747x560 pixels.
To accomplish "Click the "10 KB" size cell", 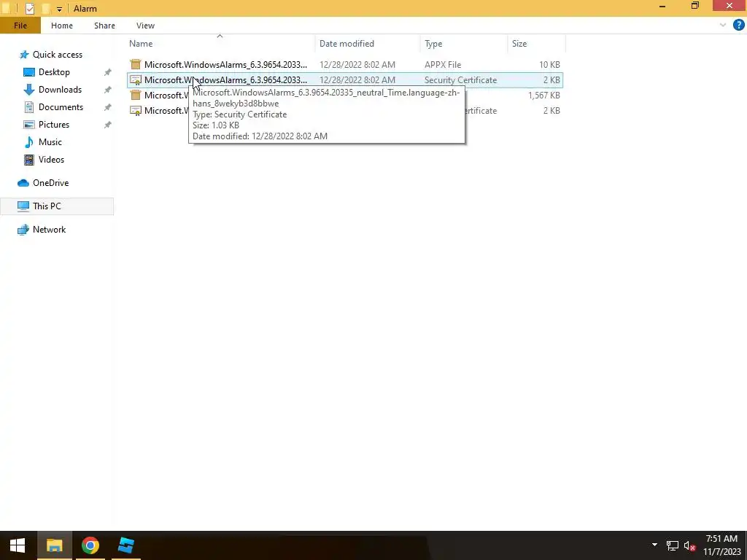I will [549, 64].
